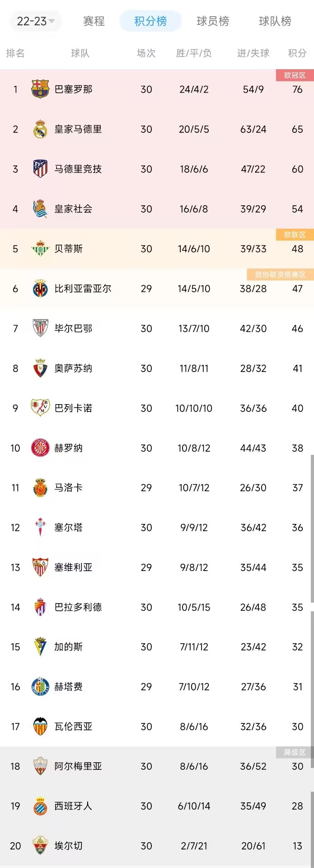
Task: Select the 皇家社会 team badge
Action: click(x=40, y=209)
